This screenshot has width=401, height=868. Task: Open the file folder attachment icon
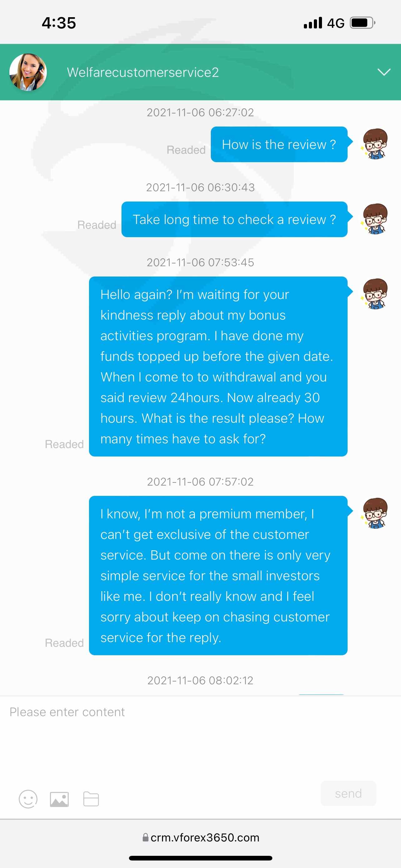pos(91,799)
